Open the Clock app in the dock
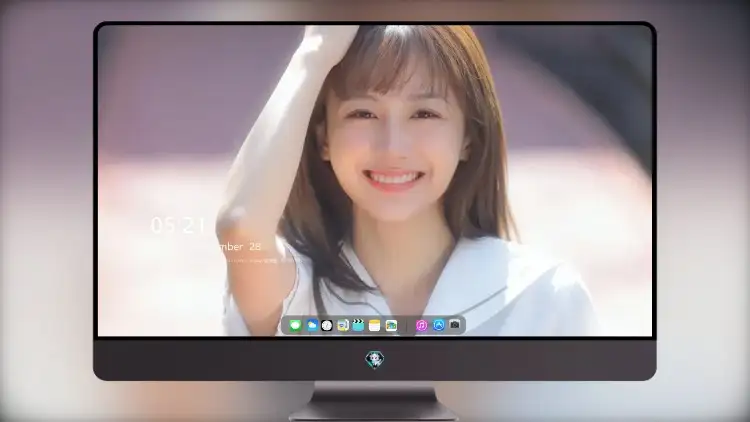 pos(327,325)
